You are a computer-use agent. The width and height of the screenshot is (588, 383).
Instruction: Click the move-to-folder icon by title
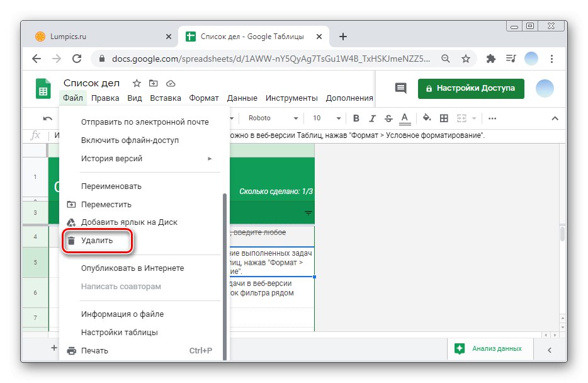point(154,83)
